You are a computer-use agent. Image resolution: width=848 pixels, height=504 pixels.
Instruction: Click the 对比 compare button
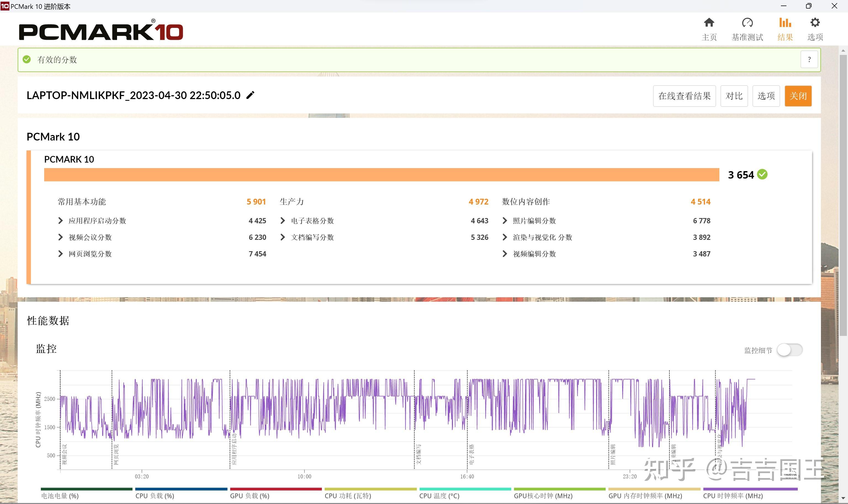point(734,96)
